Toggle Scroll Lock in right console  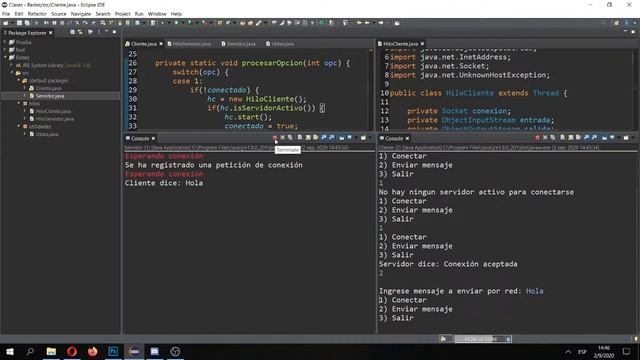pyautogui.click(x=571, y=138)
